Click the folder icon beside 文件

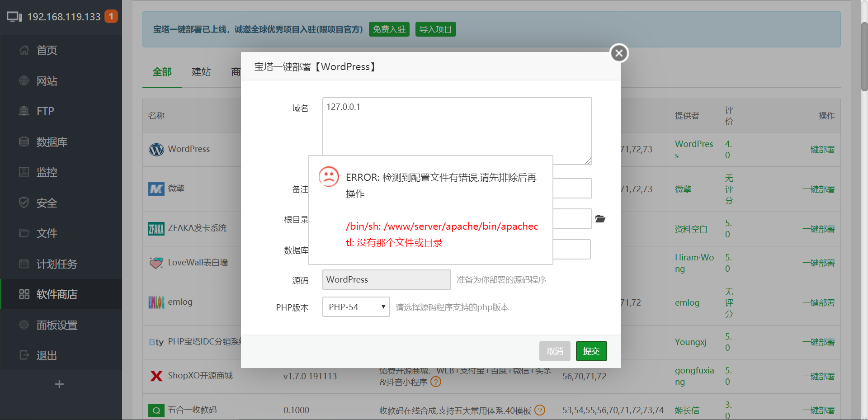coord(24,233)
